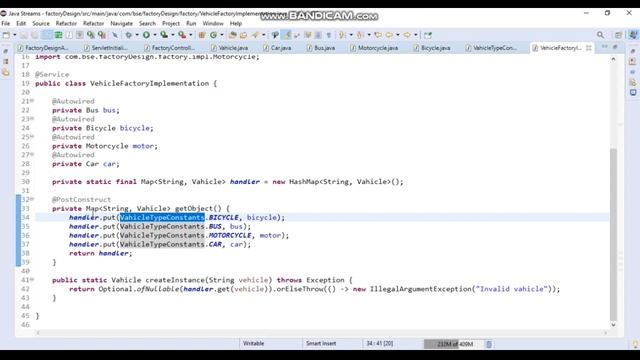Open the File menu
This screenshot has width=640, height=360.
point(6,24)
